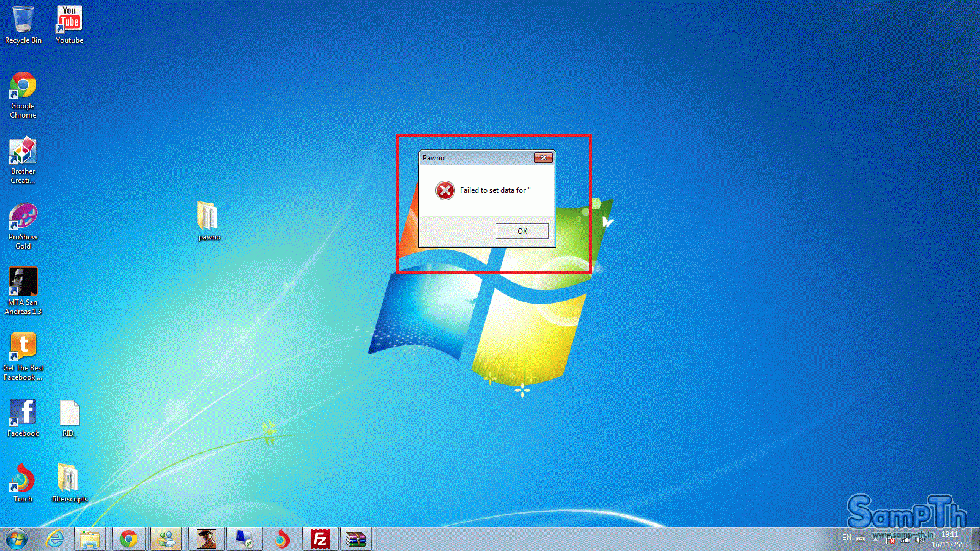Open the GTA San Andreas taskbar icon

[x=206, y=539]
